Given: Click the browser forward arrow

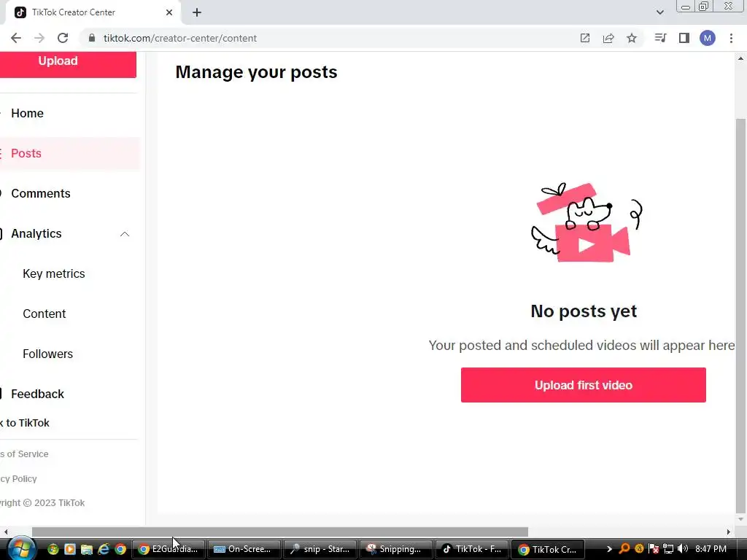Looking at the screenshot, I should tap(39, 38).
